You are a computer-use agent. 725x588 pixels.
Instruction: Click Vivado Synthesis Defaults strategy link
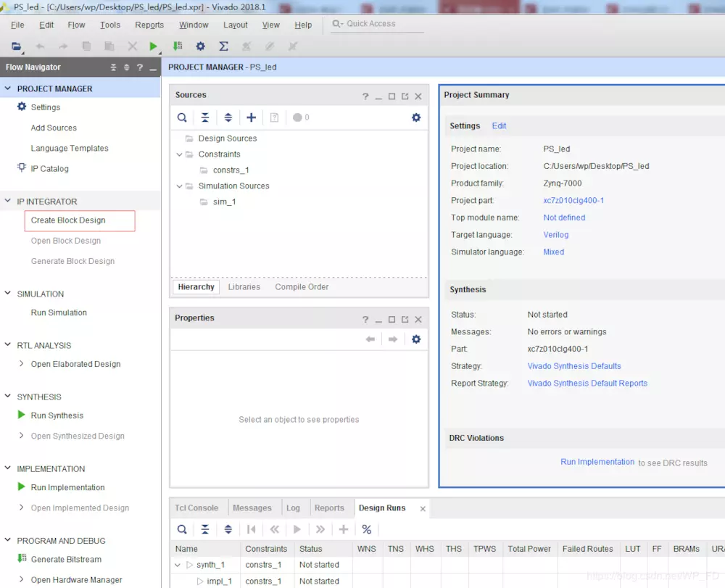tap(574, 366)
